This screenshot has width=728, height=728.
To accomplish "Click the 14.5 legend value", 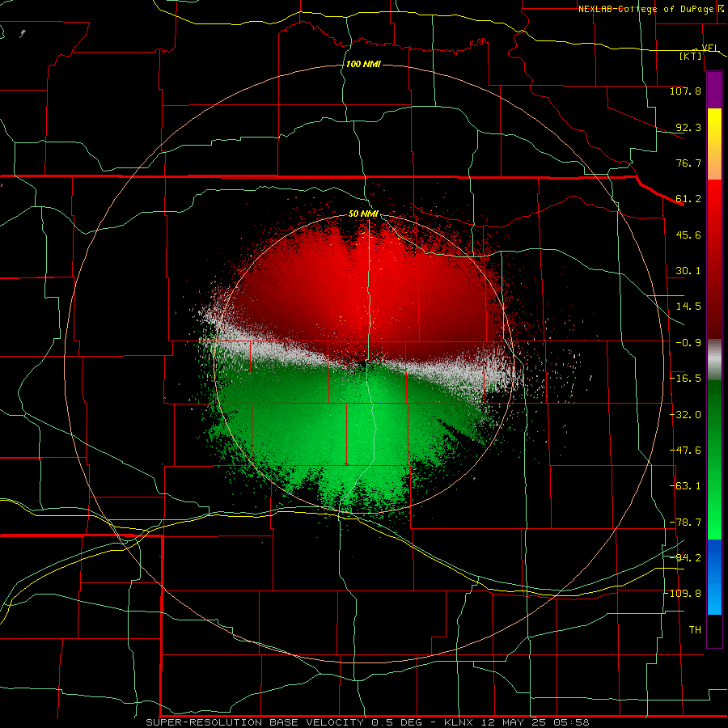I will [688, 307].
